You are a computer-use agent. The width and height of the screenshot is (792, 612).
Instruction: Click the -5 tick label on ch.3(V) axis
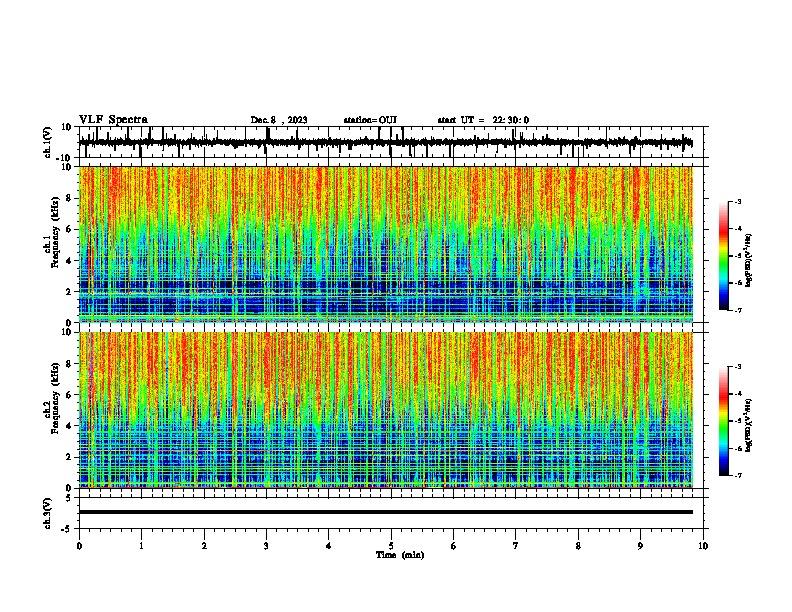(x=68, y=529)
